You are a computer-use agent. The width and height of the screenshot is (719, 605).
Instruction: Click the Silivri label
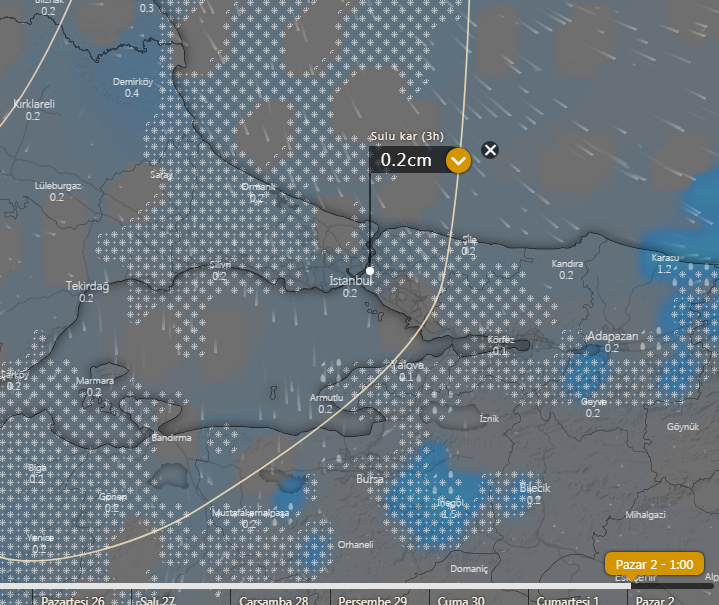point(220,265)
